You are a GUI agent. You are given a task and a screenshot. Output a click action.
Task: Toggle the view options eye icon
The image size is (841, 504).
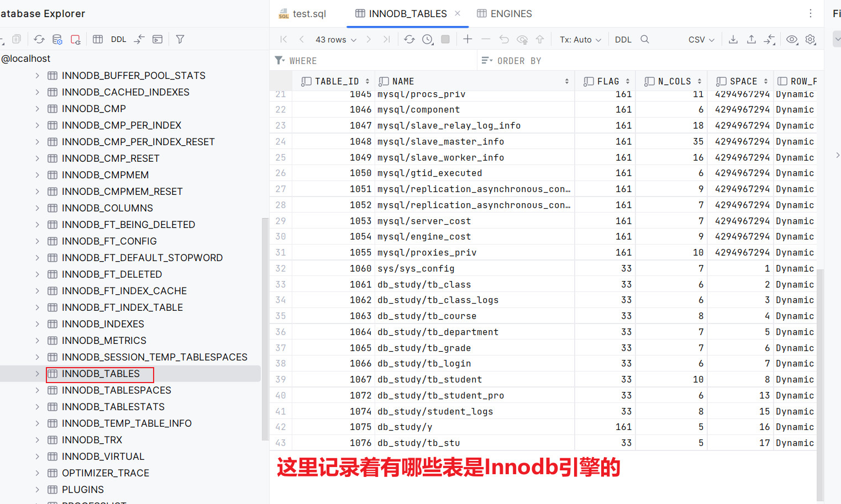pos(792,39)
